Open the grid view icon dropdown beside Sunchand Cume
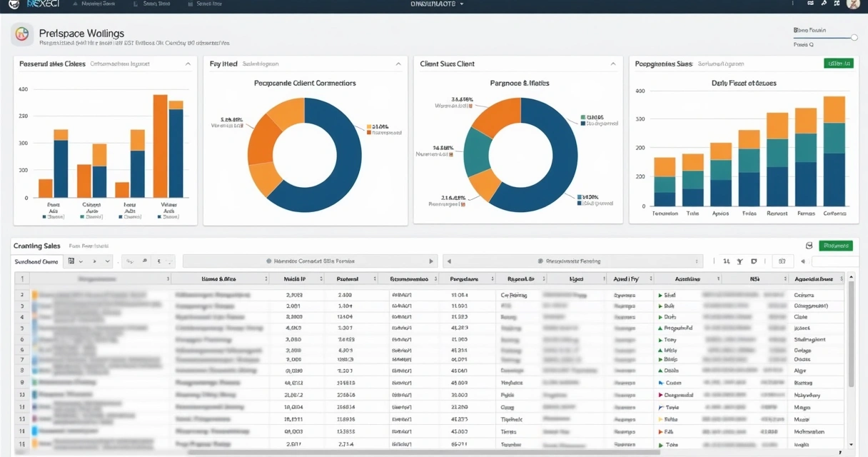The width and height of the screenshot is (868, 457). click(74, 261)
